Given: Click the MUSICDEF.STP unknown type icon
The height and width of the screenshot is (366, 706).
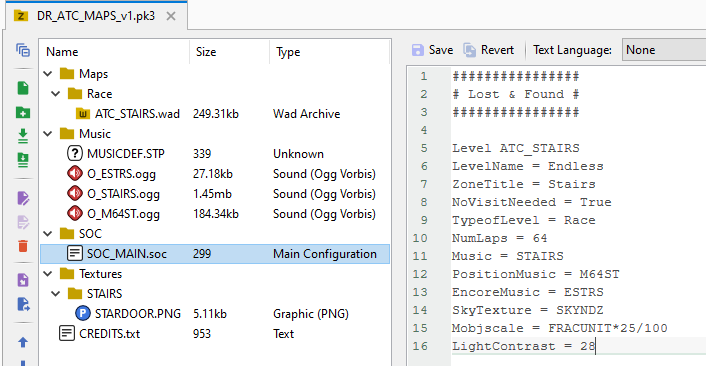Looking at the screenshot, I should tap(75, 154).
